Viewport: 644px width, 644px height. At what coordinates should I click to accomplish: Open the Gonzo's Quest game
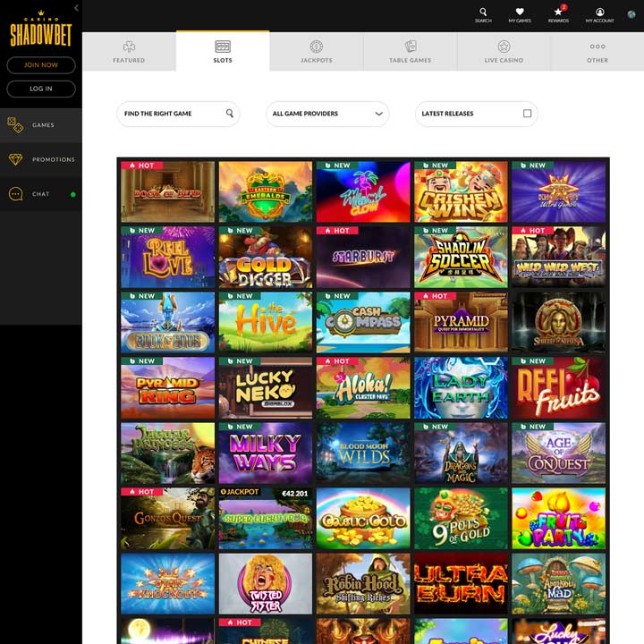[167, 518]
